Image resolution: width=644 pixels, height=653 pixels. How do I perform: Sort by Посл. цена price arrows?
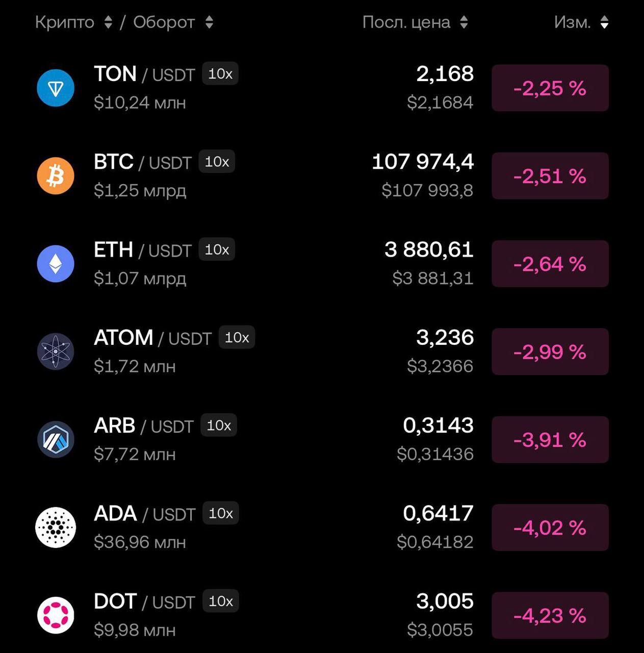(x=463, y=22)
